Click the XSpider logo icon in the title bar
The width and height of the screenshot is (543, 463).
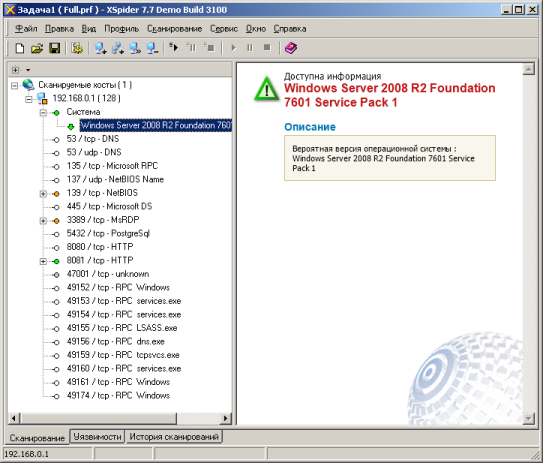pos(10,10)
